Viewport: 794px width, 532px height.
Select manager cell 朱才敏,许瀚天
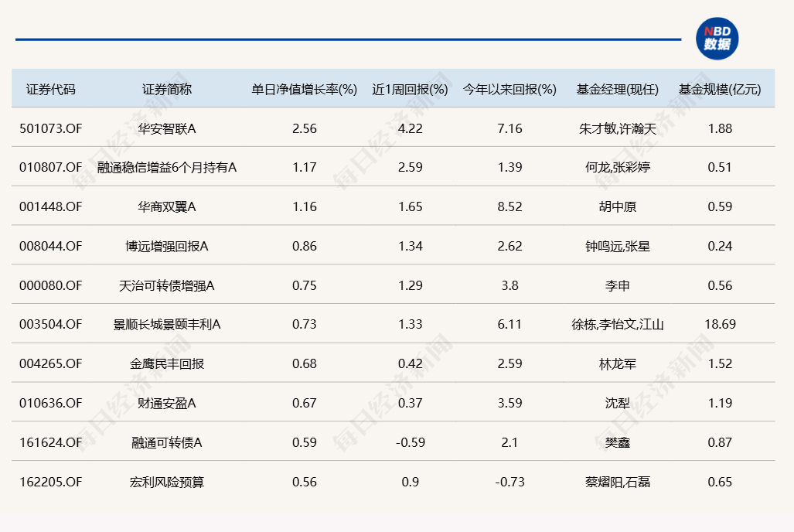(x=618, y=128)
